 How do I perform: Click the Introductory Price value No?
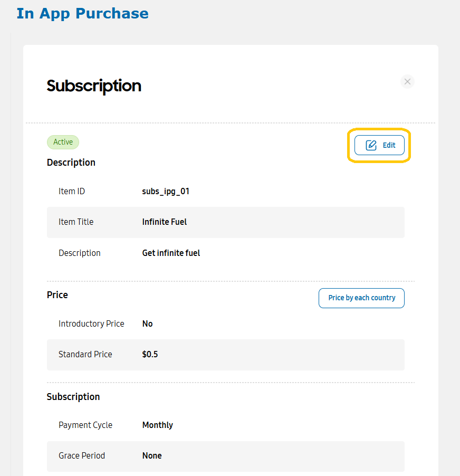coord(148,323)
